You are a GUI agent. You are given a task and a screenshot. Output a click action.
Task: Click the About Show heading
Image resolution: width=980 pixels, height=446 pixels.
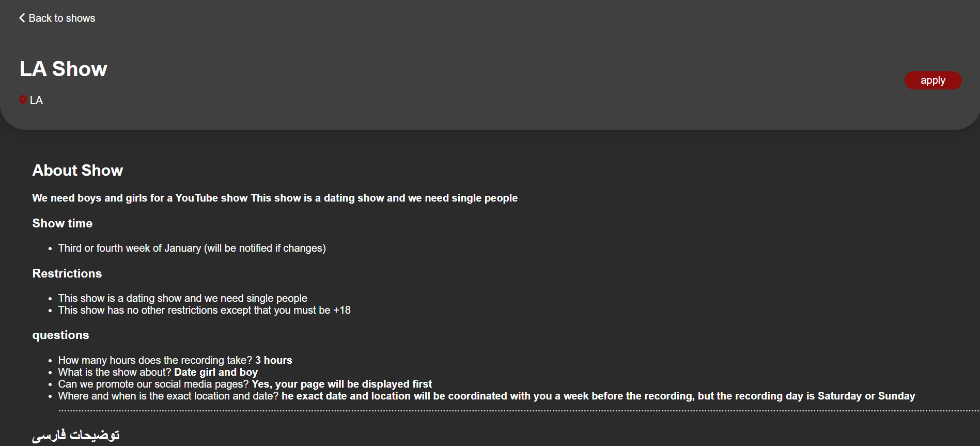pyautogui.click(x=77, y=171)
